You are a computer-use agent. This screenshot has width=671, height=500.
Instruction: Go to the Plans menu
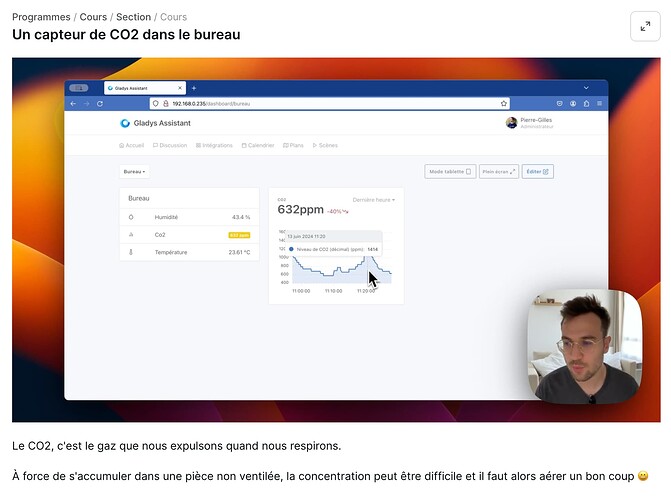(x=293, y=146)
